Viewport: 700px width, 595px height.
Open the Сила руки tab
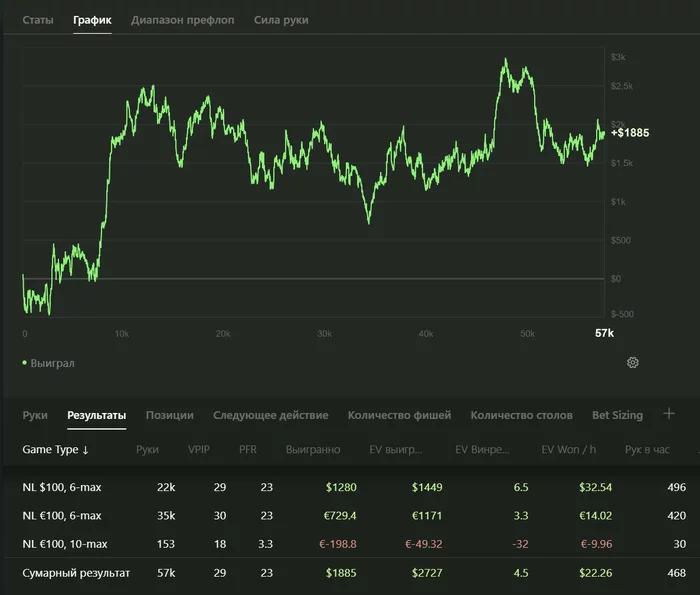(x=281, y=20)
